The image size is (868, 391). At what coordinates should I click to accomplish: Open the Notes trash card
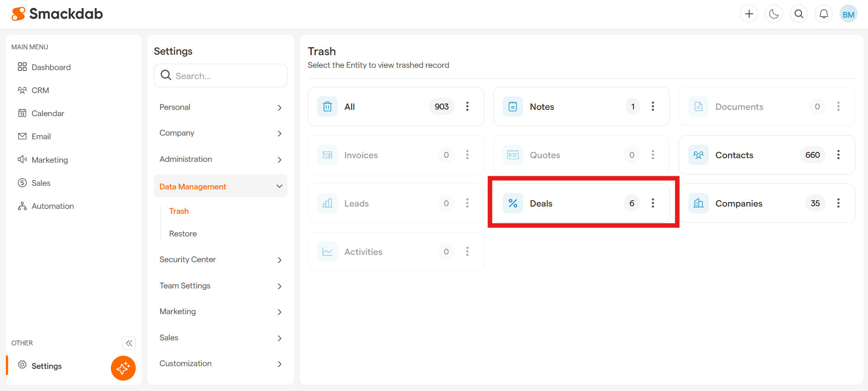point(542,107)
